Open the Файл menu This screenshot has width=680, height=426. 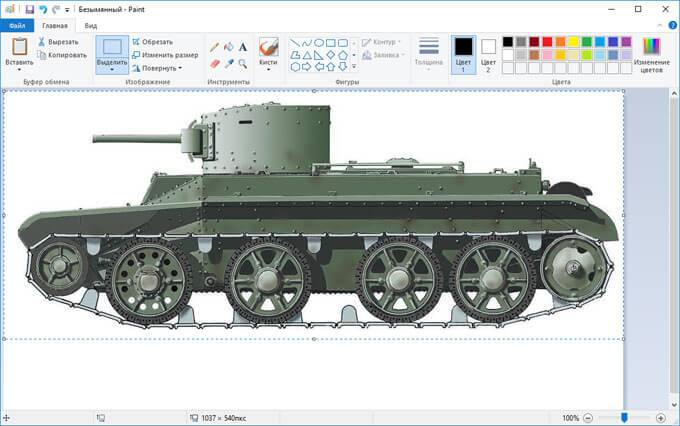click(17, 26)
